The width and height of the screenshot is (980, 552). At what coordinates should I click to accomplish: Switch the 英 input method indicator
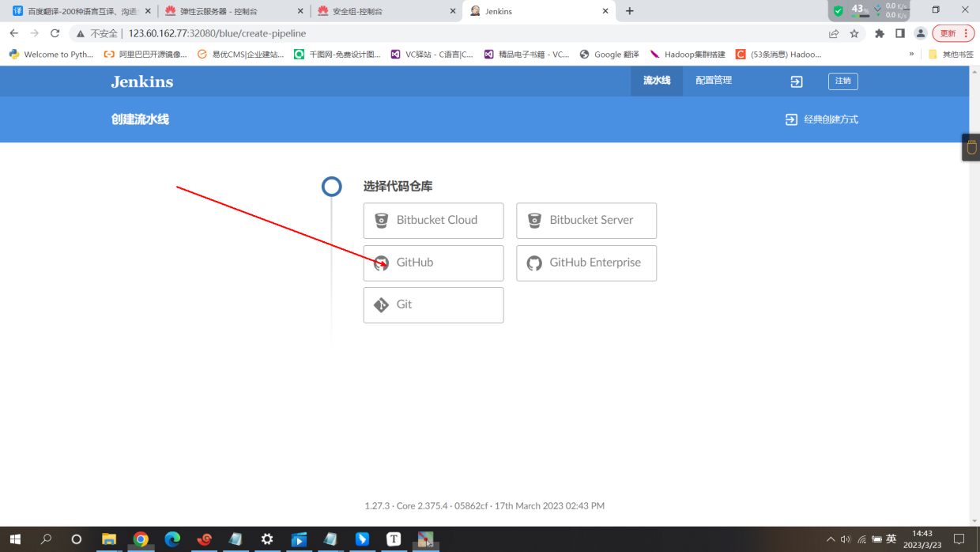click(x=891, y=539)
